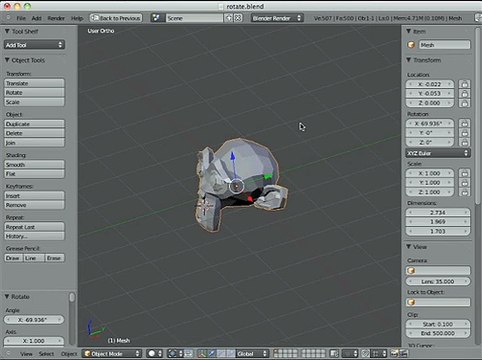Enable the scale manipulator icon
482x360 pixels.
point(231,353)
